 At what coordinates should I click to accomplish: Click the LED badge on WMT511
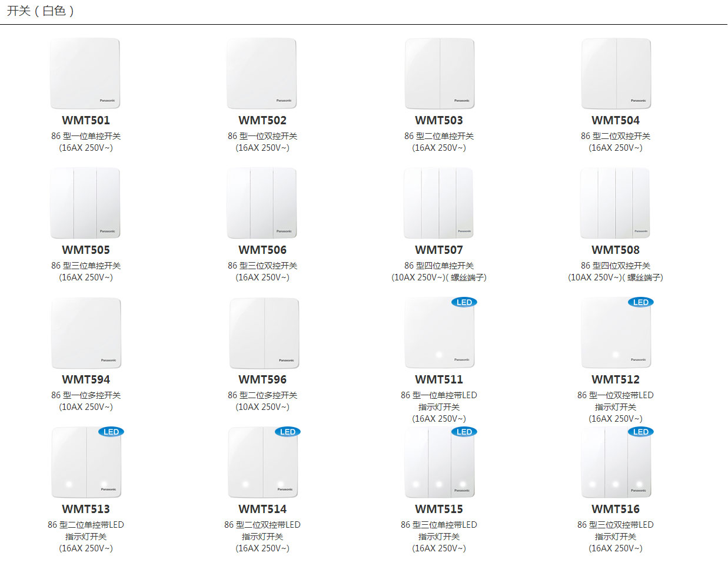(x=464, y=302)
